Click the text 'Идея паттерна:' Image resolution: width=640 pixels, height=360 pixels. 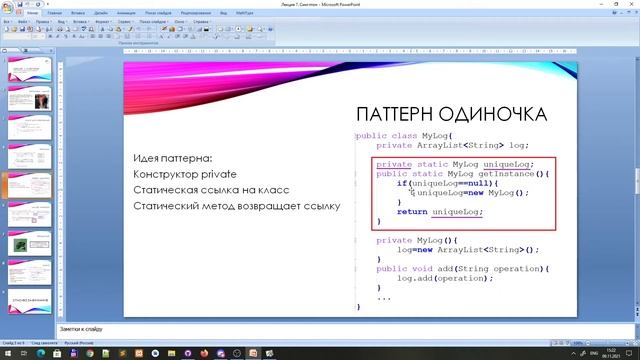coord(173,158)
